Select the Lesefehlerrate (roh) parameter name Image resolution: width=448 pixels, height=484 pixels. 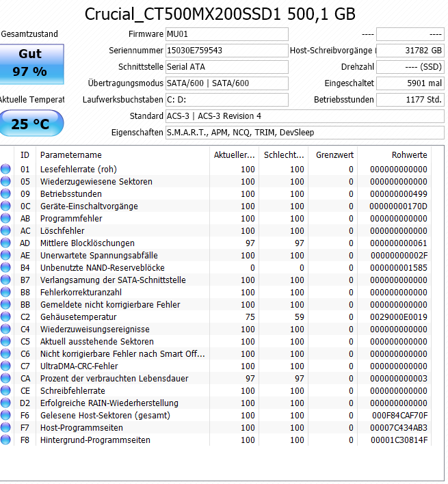coord(79,169)
